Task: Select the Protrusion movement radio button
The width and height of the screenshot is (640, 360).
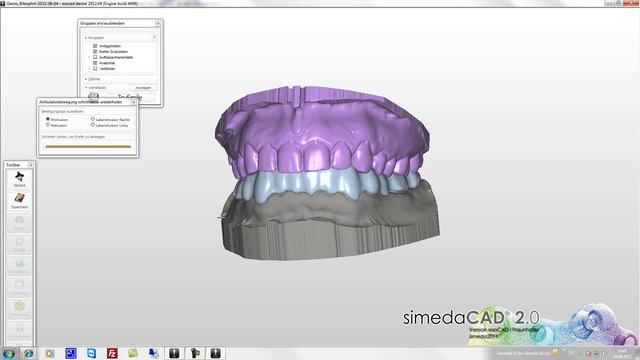Action: tap(48, 119)
